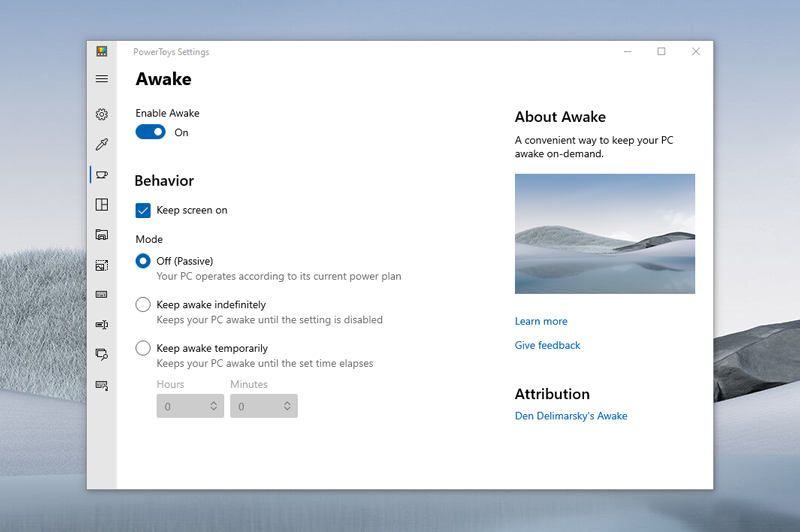The height and width of the screenshot is (532, 800).
Task: Open Keyboard Manager sidebar icon
Action: (101, 295)
